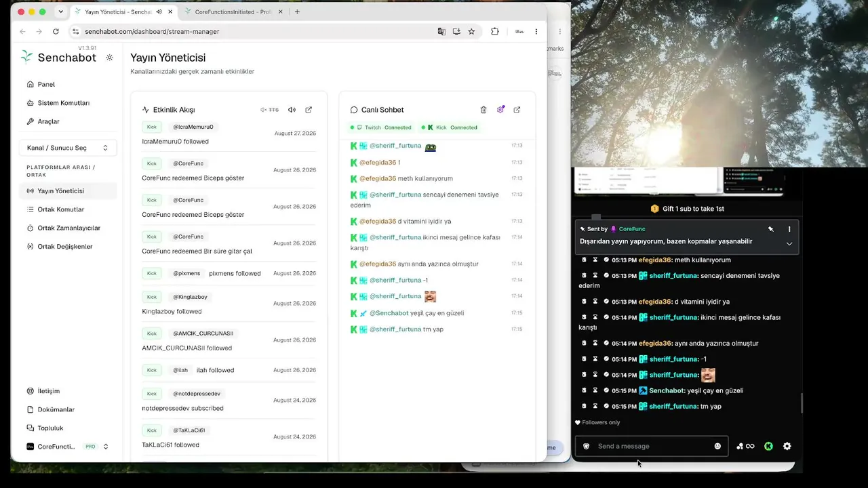Pop out the Etkinlik Akışı panel
This screenshot has width=868, height=488.
(309, 110)
